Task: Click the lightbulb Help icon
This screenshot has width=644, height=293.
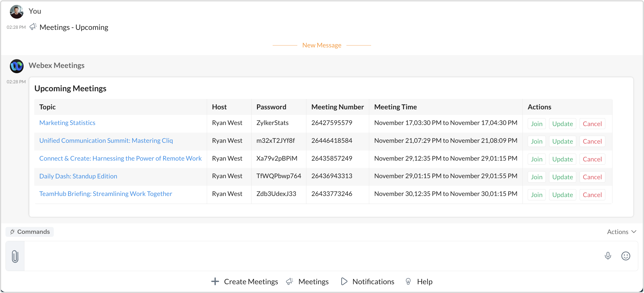Action: (x=408, y=281)
